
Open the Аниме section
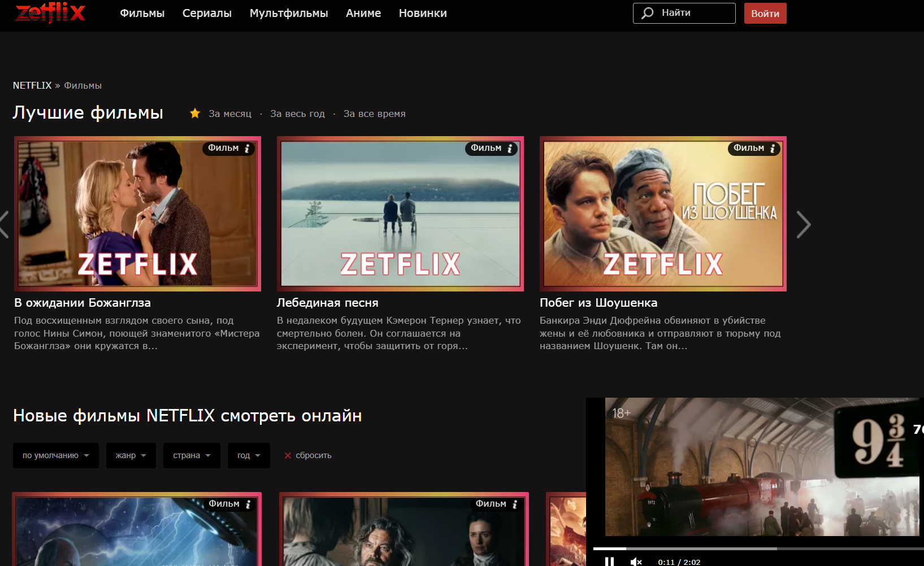363,13
